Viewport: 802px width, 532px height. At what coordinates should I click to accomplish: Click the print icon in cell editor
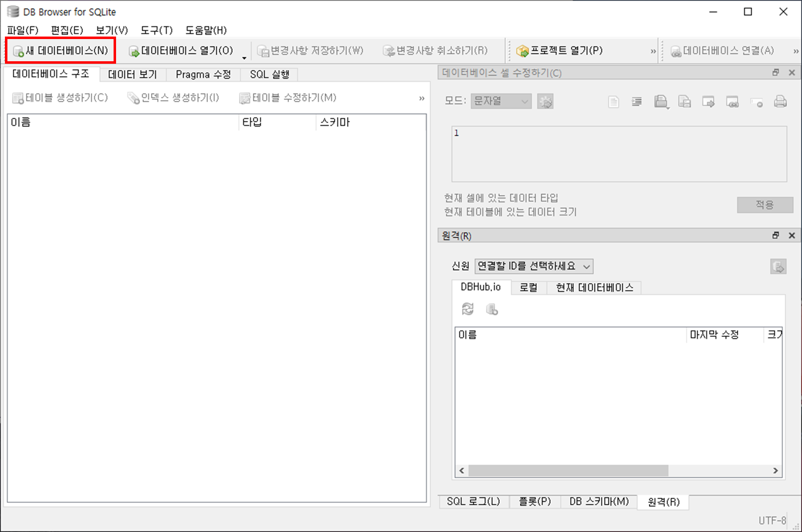[780, 102]
